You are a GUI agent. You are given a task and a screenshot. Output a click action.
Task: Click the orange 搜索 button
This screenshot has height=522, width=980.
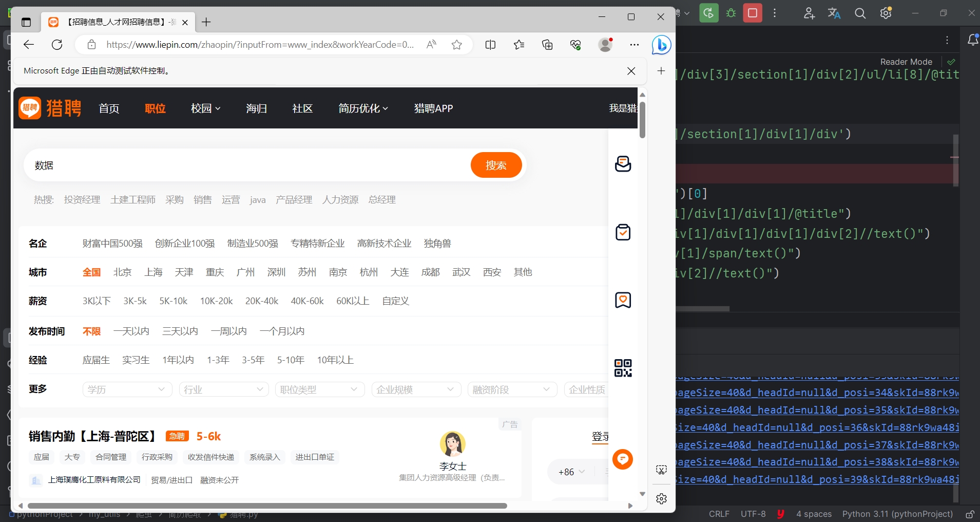(x=496, y=165)
